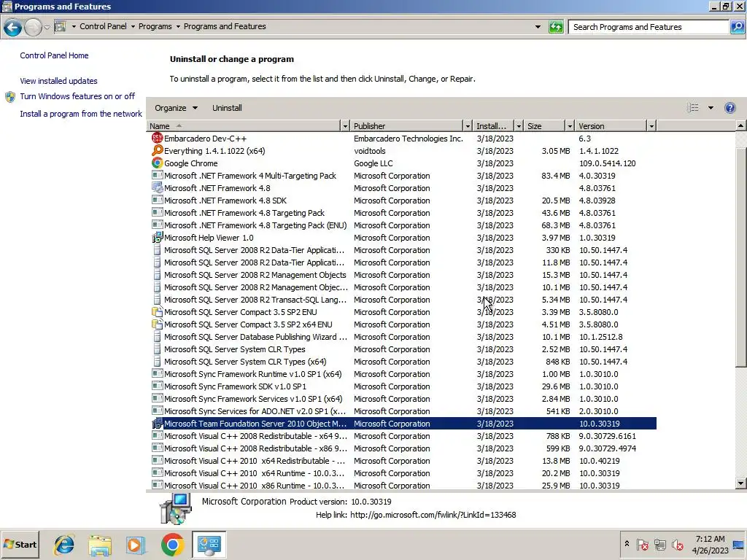Open View installed updates link

[58, 81]
